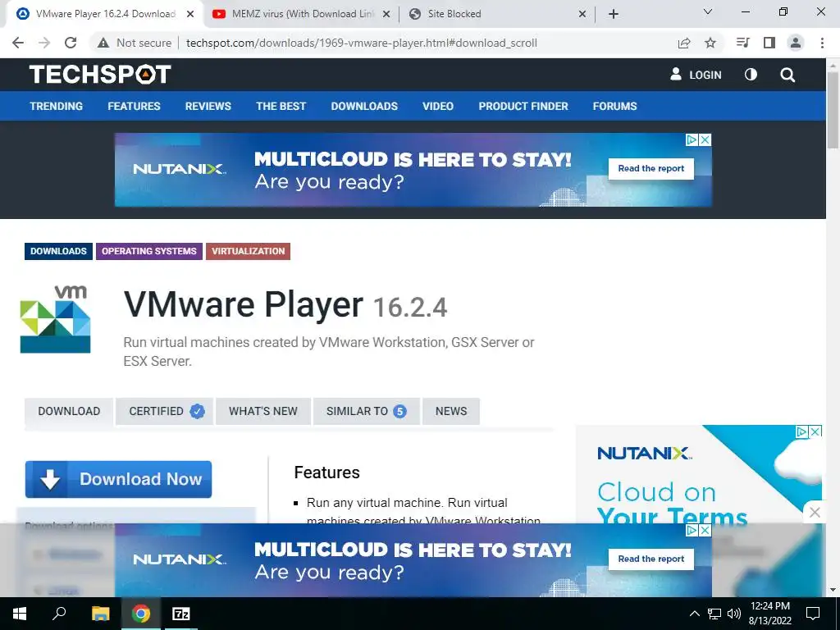The image size is (840, 630).
Task: Click the page vertical scrollbar thumb
Action: coord(833,110)
